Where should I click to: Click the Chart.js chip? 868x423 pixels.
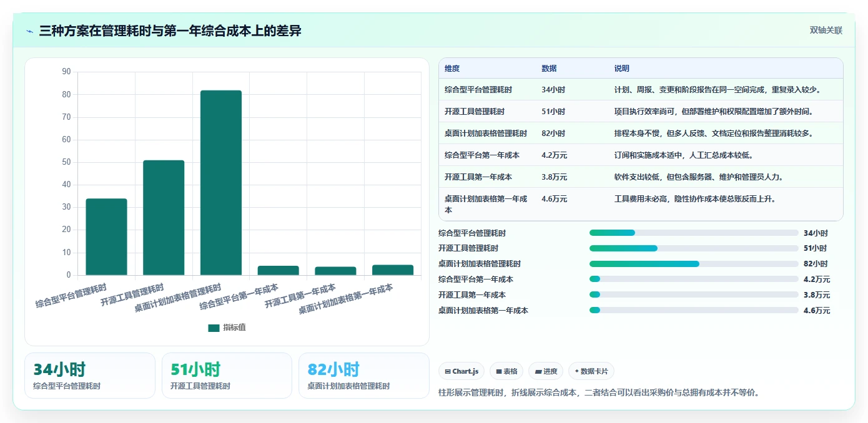[x=461, y=371]
